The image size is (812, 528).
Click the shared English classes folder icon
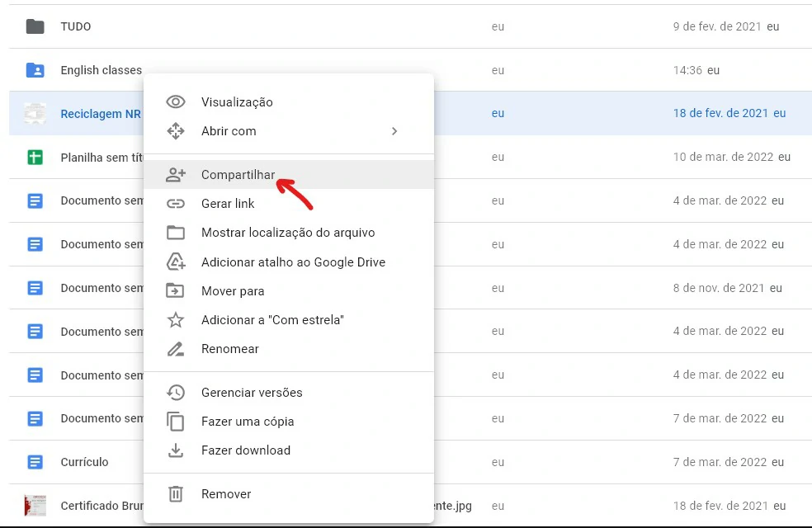click(35, 70)
